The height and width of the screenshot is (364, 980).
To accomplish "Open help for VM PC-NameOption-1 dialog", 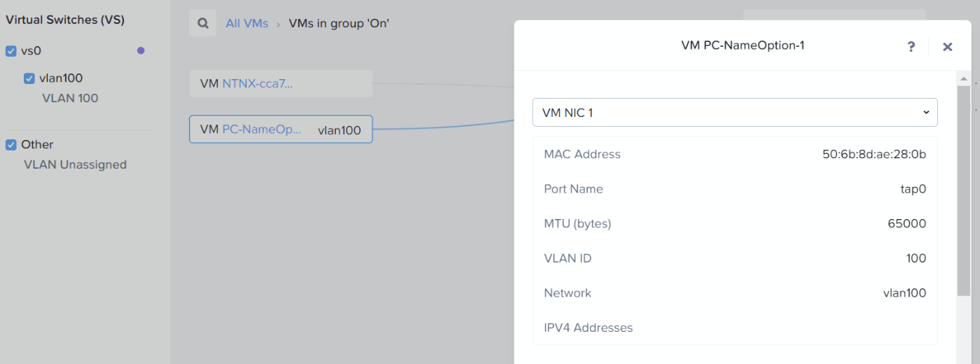I will pos(911,47).
